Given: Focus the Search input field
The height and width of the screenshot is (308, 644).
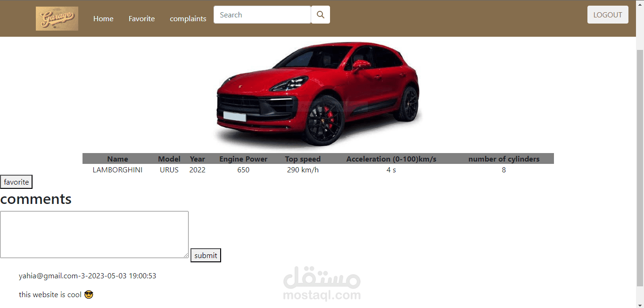Looking at the screenshot, I should [x=262, y=15].
